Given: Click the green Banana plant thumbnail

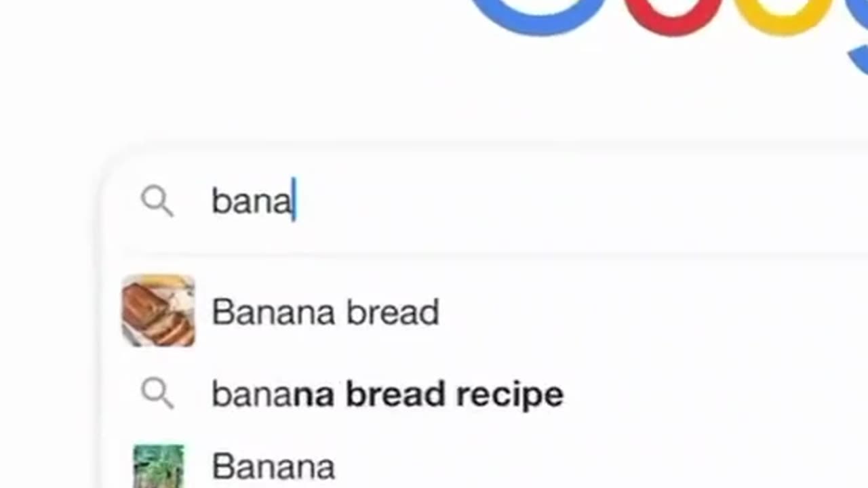Looking at the screenshot, I should 158,466.
